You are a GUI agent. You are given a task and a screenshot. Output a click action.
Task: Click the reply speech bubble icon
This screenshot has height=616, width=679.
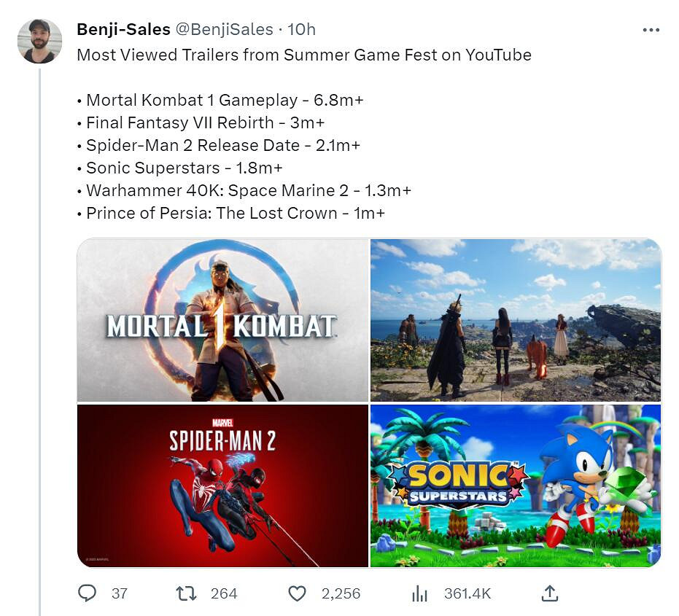click(87, 593)
